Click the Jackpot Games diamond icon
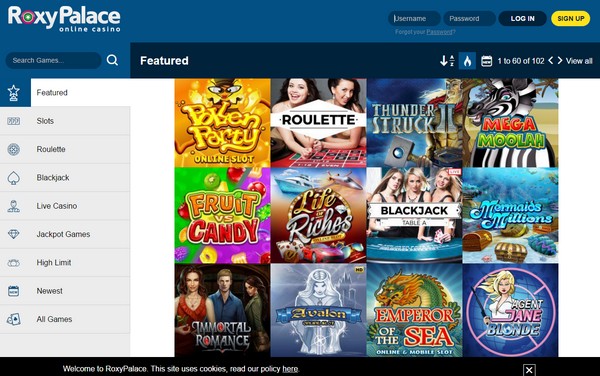This screenshot has width=600, height=376. (x=14, y=234)
